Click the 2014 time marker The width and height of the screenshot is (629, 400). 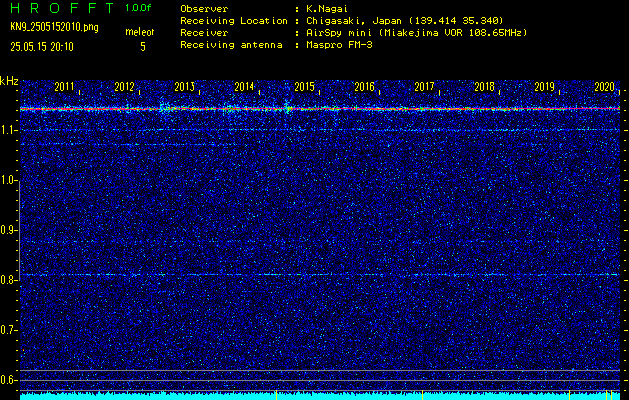pyautogui.click(x=244, y=87)
